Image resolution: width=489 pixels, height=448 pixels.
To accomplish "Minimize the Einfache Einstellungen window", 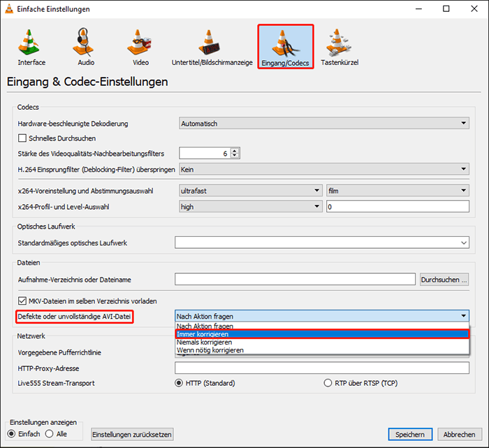I will [419, 8].
